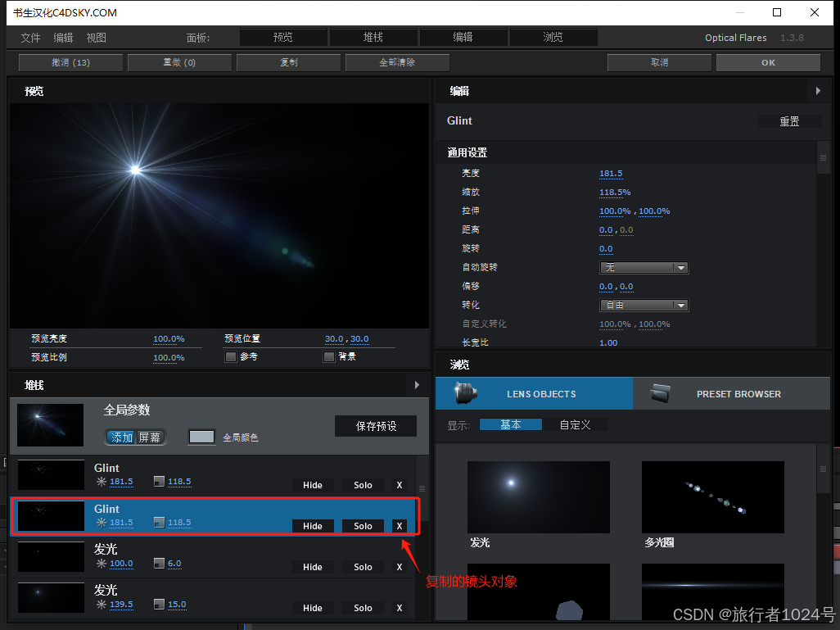Click the 复制 button
Screen dimensions: 840x630
289,63
